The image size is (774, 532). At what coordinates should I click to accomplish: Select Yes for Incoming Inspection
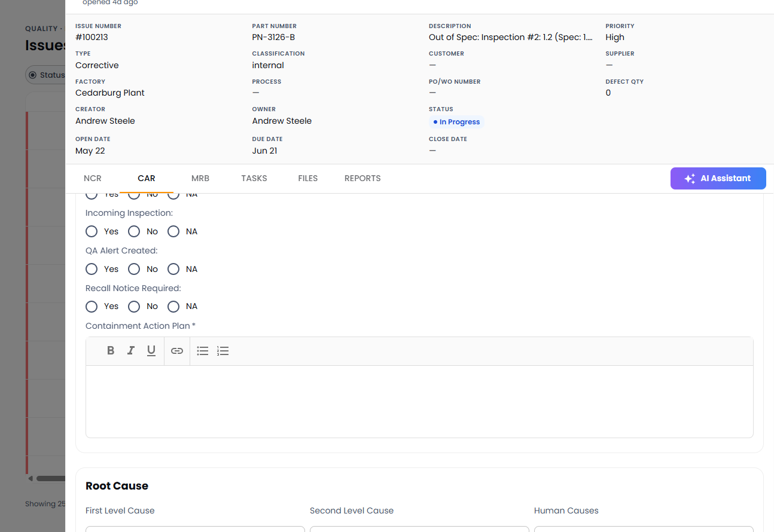92,231
